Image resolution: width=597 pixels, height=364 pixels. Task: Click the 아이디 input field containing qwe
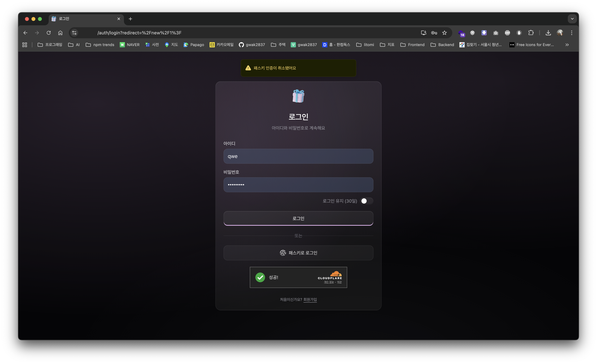(298, 156)
